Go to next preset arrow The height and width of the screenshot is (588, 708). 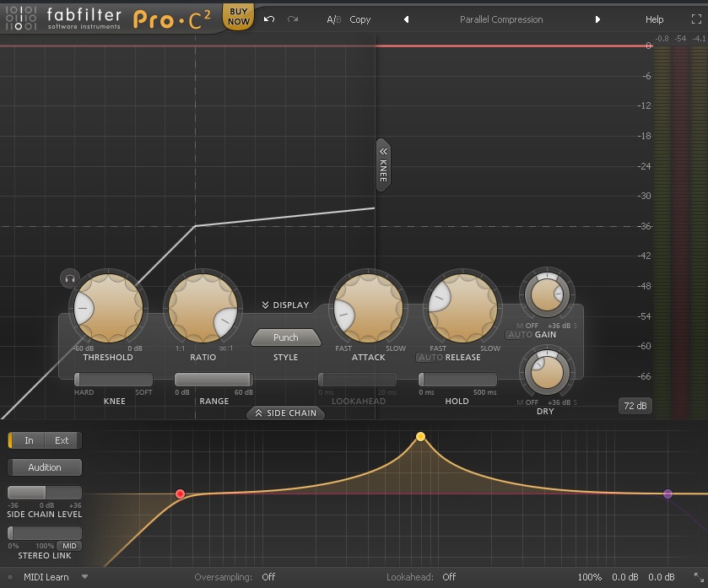click(x=597, y=19)
